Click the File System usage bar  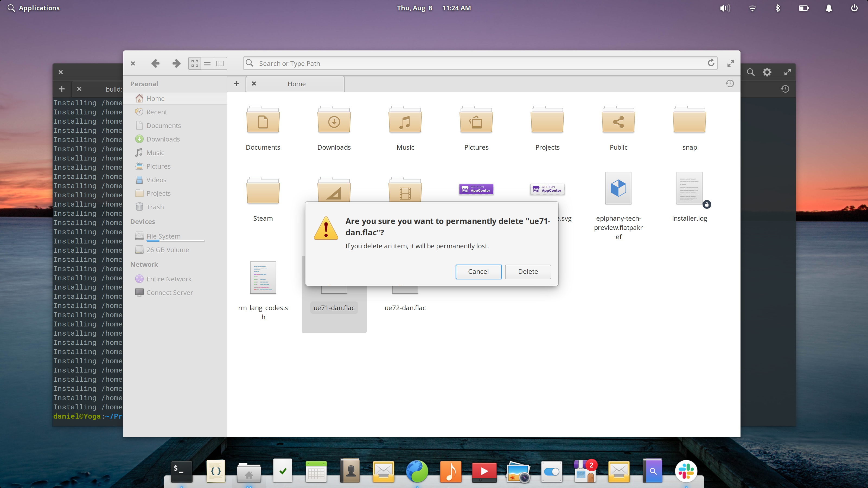point(175,240)
